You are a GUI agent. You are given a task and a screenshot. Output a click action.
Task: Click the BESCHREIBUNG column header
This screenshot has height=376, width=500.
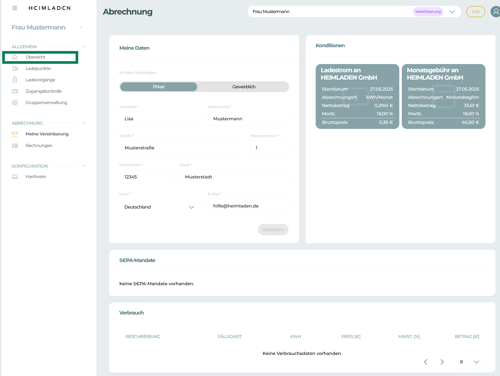(x=143, y=337)
